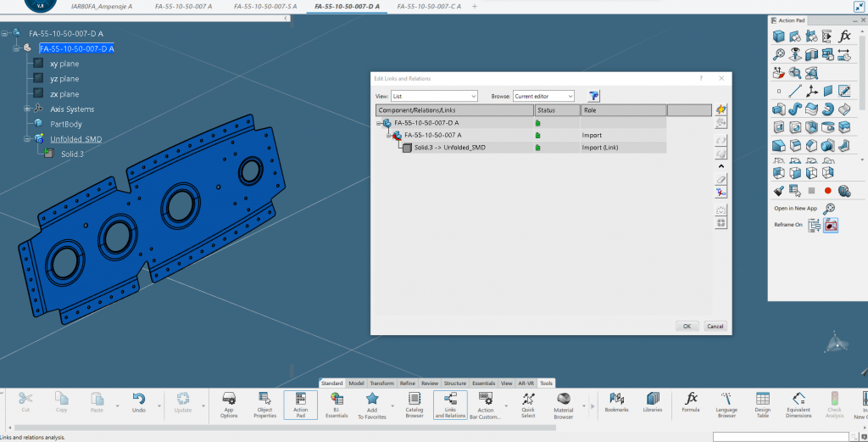Click Undo in toolbar
This screenshot has height=442, width=868.
tap(139, 403)
